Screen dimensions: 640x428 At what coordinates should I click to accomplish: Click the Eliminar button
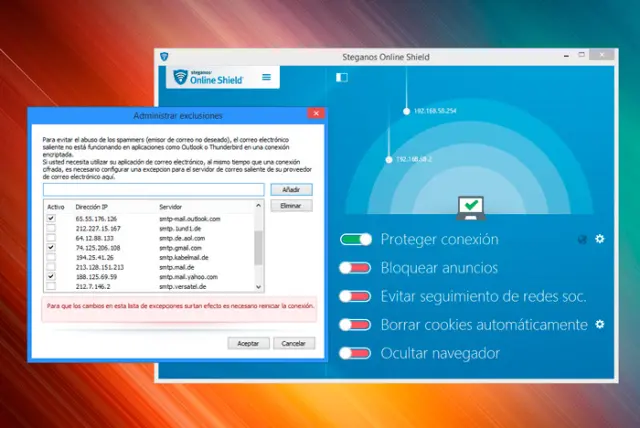click(x=291, y=205)
